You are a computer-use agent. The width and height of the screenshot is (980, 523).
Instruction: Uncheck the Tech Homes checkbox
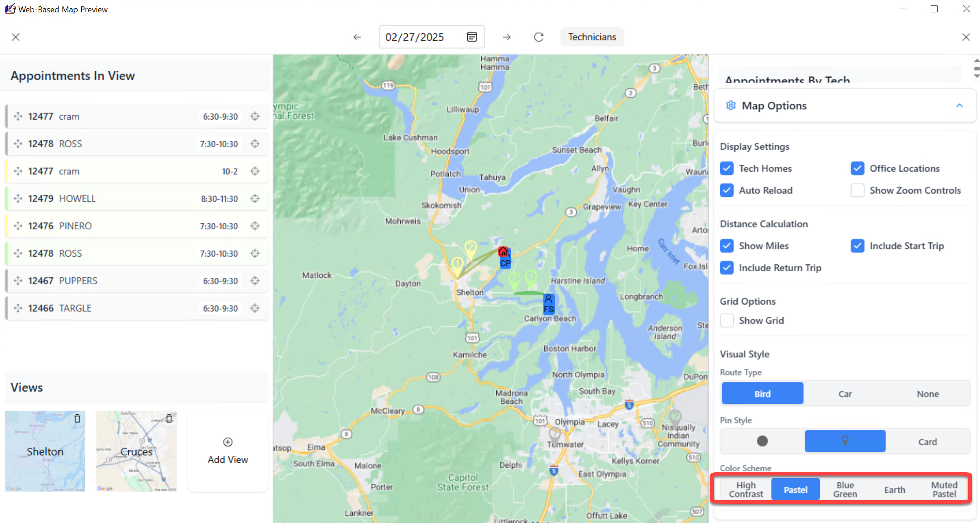click(727, 169)
